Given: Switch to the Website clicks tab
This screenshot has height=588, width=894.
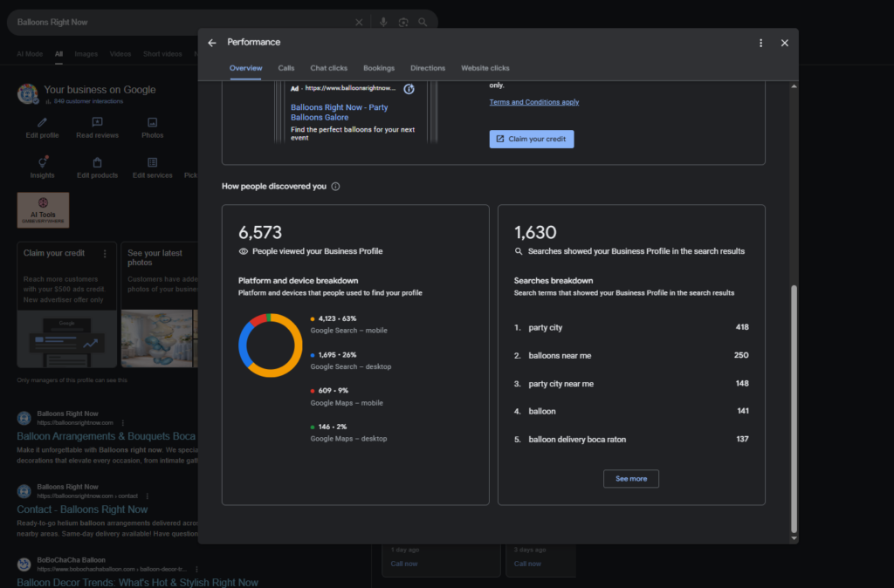Looking at the screenshot, I should (x=485, y=67).
